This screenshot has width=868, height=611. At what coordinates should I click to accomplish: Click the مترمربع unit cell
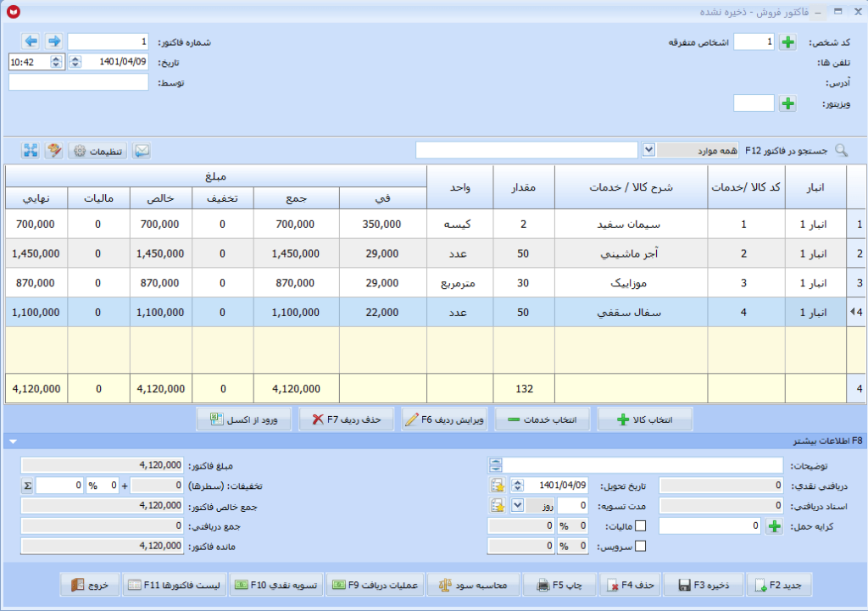pyautogui.click(x=460, y=283)
